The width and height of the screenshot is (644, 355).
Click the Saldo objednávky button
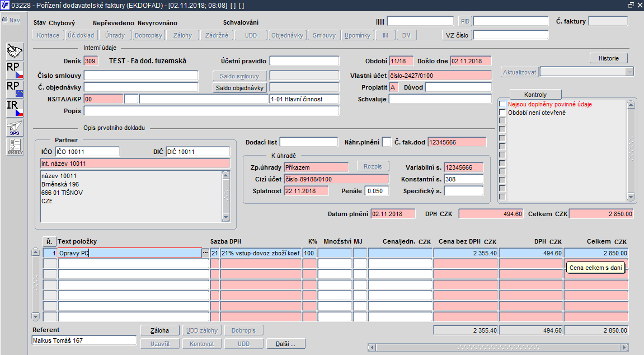(240, 88)
